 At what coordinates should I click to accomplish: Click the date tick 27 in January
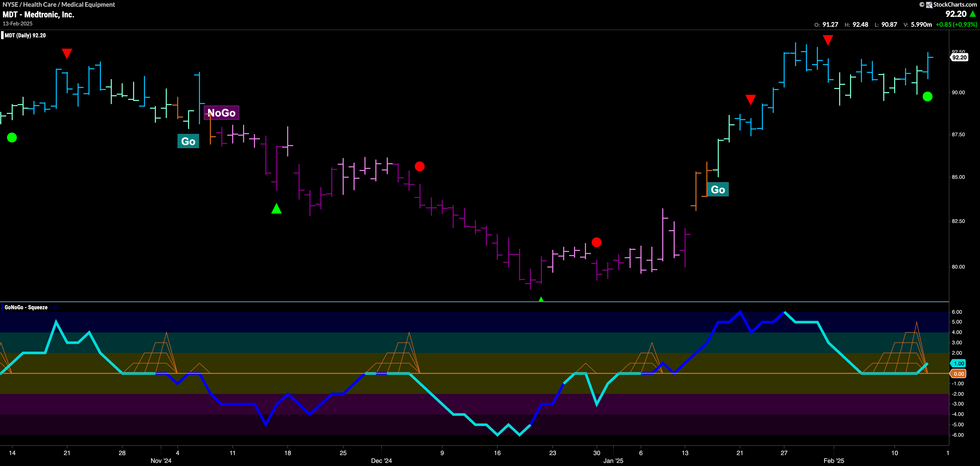point(784,453)
